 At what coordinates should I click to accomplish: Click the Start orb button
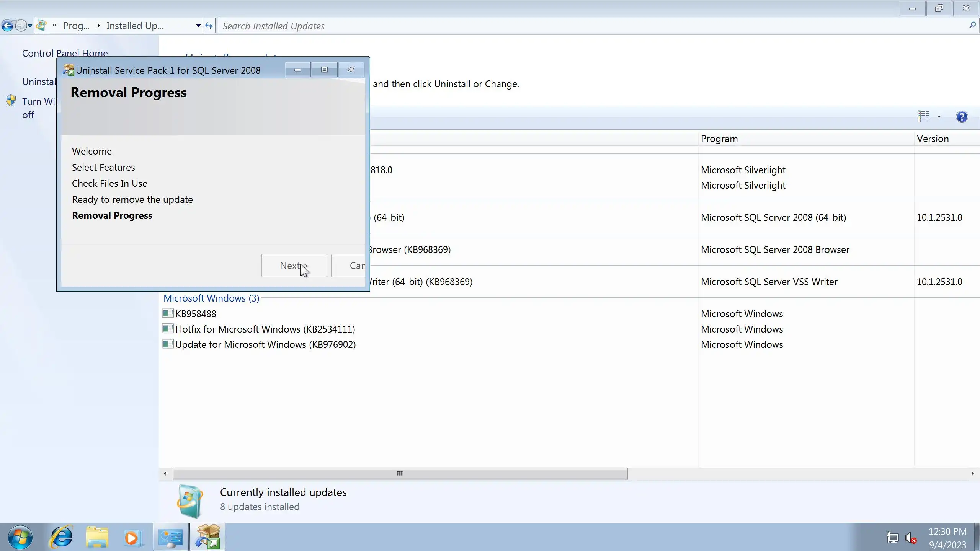[20, 537]
